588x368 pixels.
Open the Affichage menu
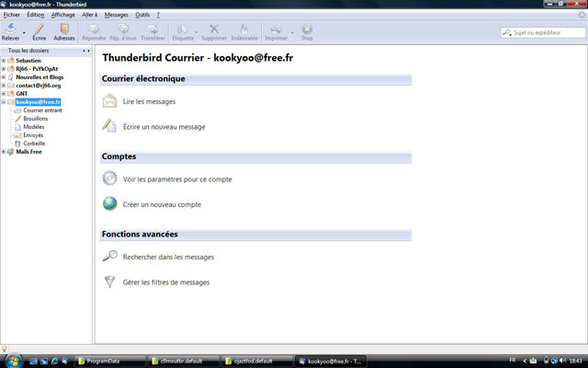click(x=63, y=15)
